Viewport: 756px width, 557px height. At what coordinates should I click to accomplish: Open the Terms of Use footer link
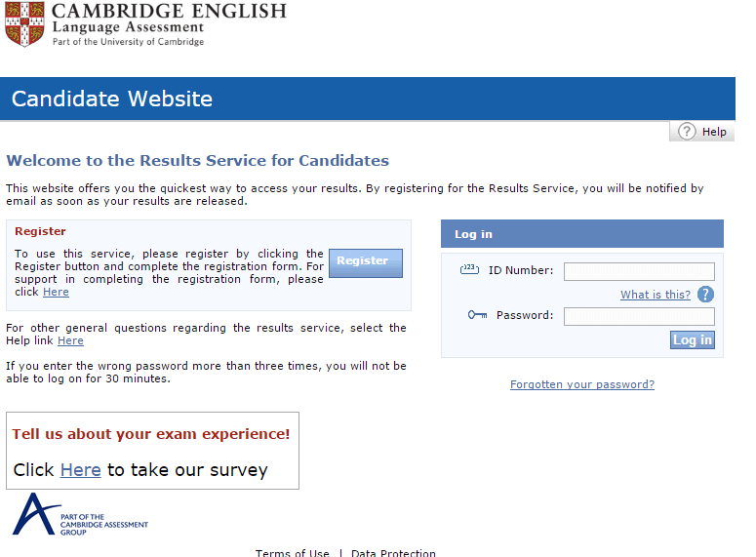click(293, 553)
